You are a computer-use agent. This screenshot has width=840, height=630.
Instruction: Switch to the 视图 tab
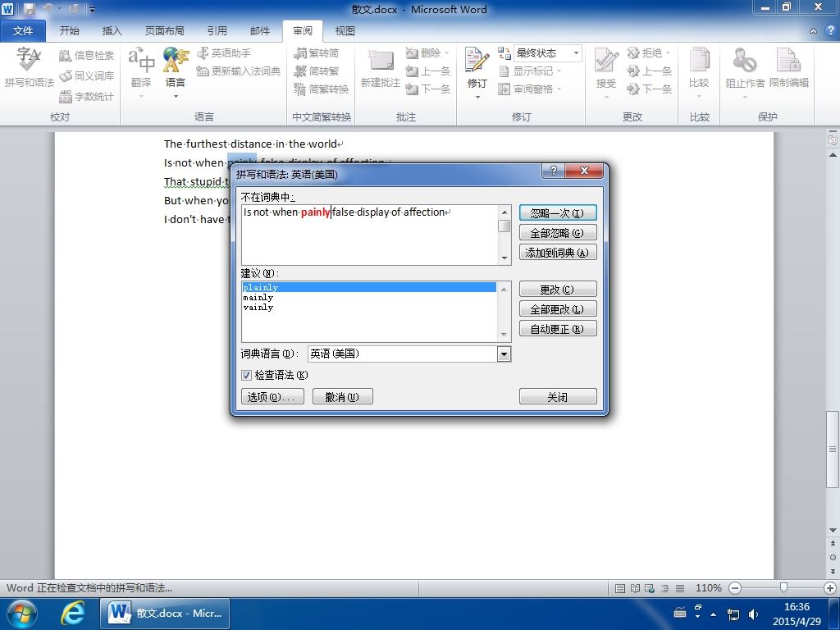(x=345, y=30)
